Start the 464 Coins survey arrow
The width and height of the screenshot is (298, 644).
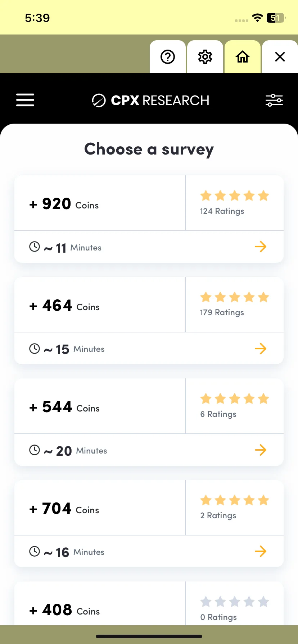[x=261, y=348]
